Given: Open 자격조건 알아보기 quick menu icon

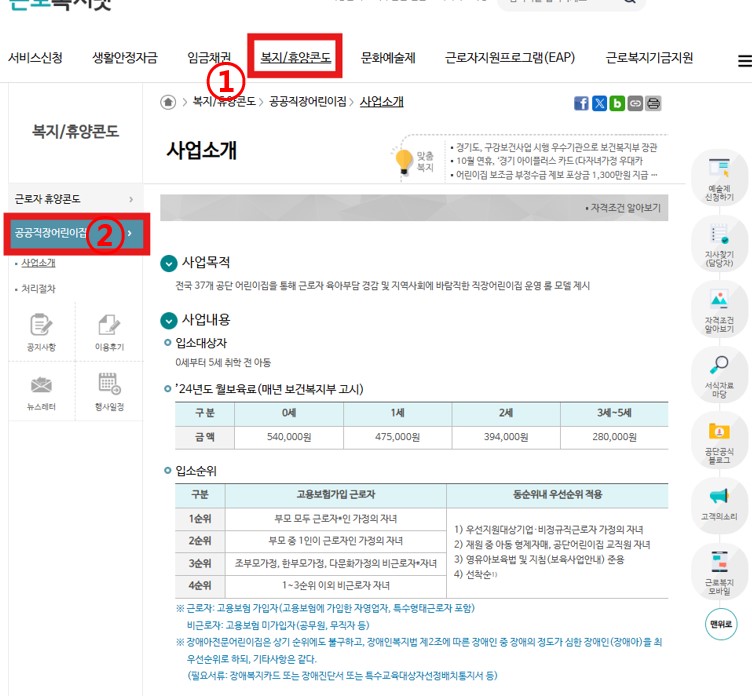Looking at the screenshot, I should [x=719, y=310].
